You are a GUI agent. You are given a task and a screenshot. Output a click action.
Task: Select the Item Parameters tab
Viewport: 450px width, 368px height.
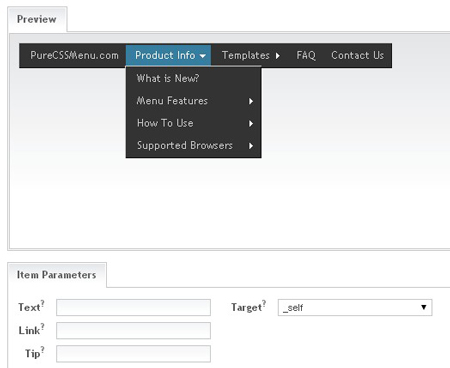pyautogui.click(x=57, y=275)
